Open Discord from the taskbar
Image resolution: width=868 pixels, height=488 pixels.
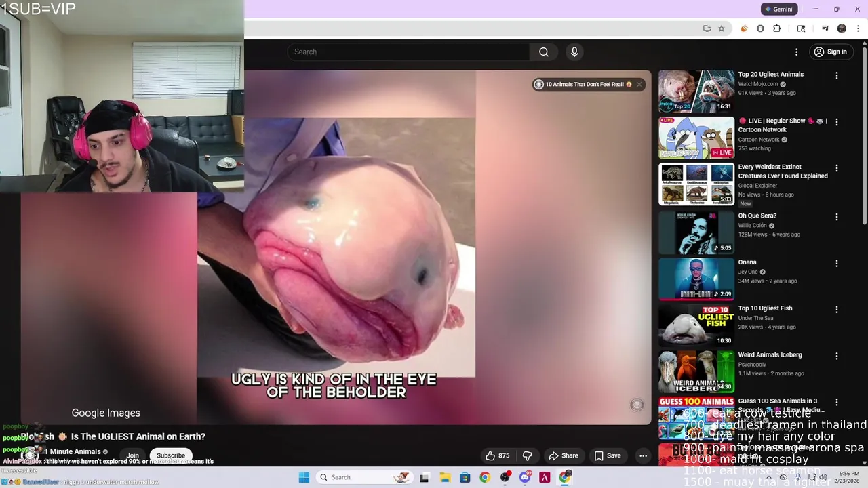pyautogui.click(x=525, y=477)
